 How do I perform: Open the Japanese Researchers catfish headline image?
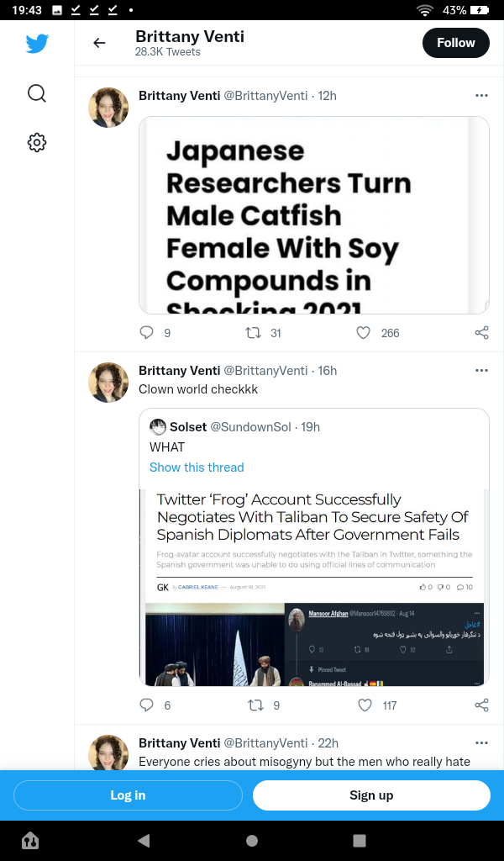(313, 215)
